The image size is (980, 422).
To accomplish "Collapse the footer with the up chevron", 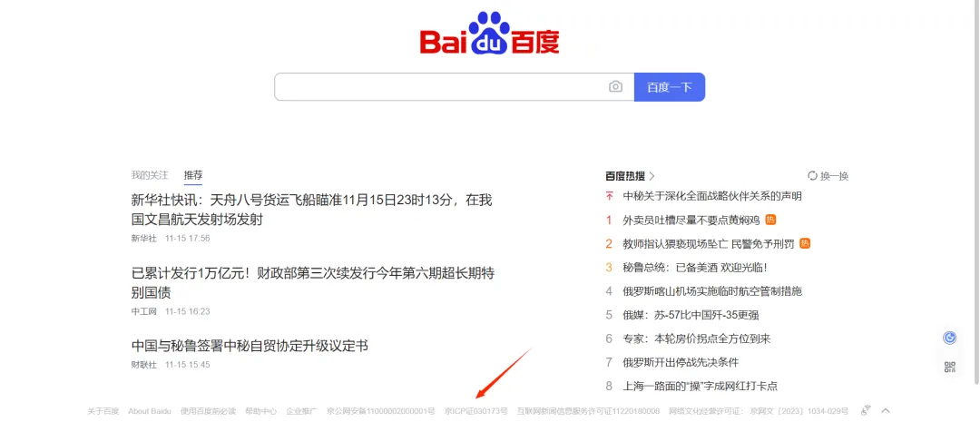I will (x=886, y=410).
